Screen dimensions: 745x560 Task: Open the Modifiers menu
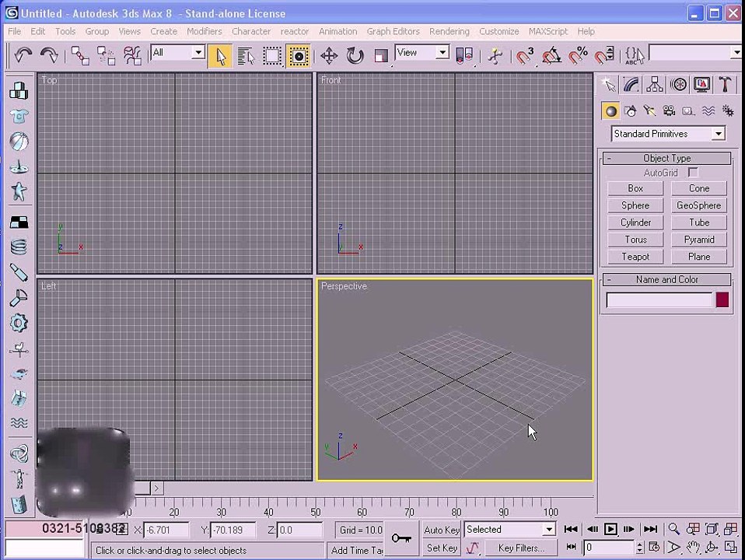pos(205,31)
